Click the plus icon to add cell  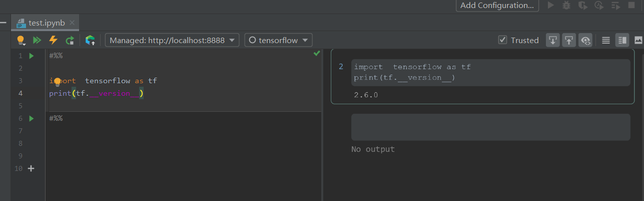pos(31,168)
